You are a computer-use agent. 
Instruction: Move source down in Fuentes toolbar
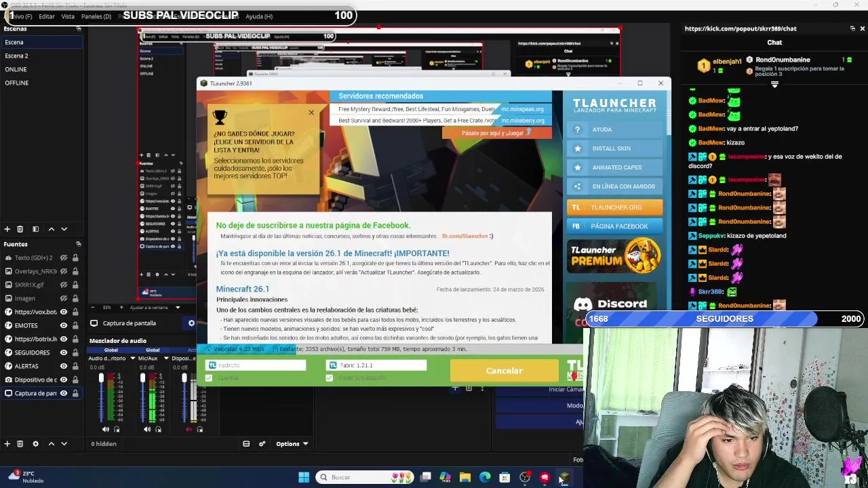[x=64, y=444]
